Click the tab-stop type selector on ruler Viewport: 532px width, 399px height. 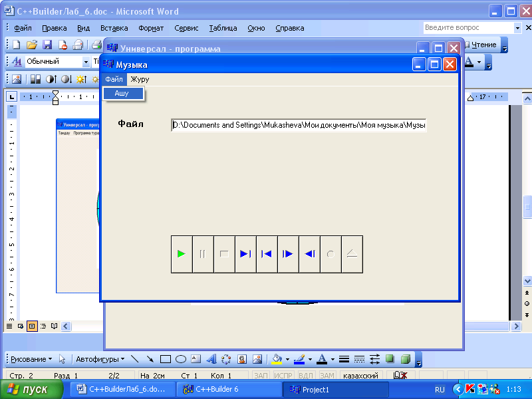12,97
